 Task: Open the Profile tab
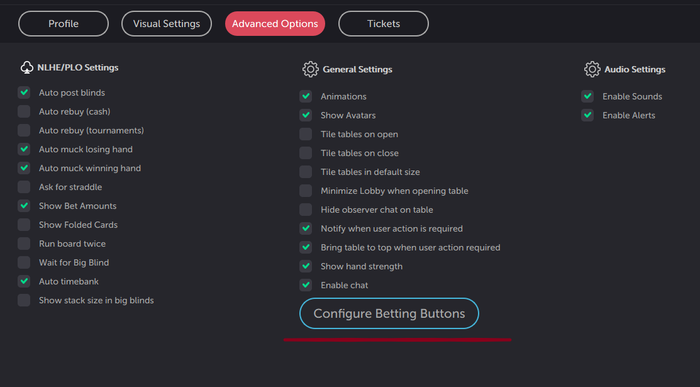63,24
